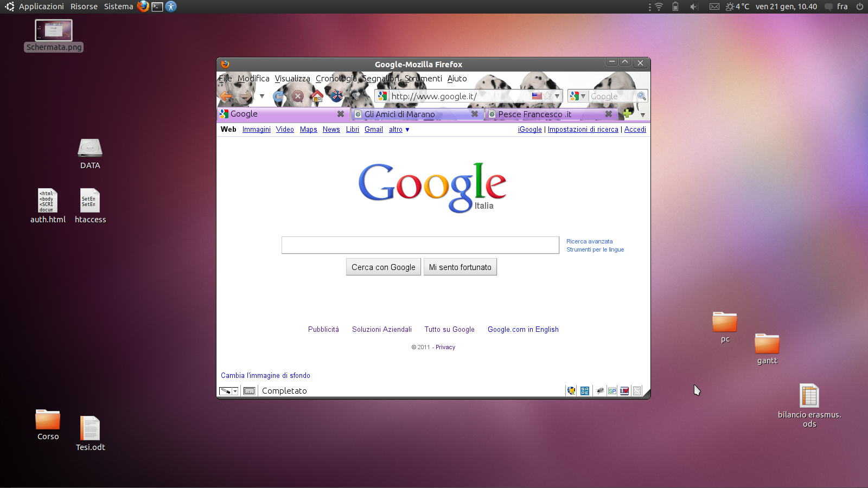The width and height of the screenshot is (868, 488).
Task: Click the magnifier search icon in search box
Action: 642,96
